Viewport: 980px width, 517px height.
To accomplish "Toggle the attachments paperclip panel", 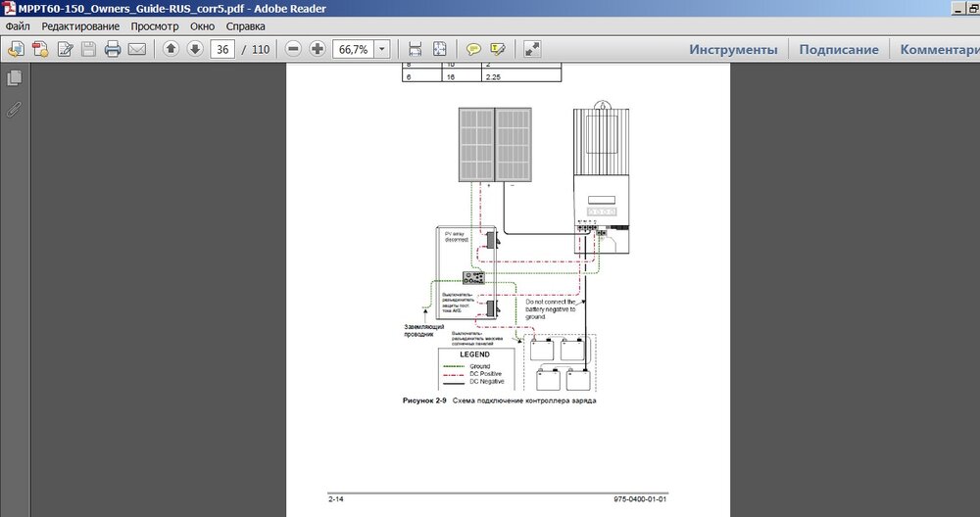I will click(x=15, y=109).
